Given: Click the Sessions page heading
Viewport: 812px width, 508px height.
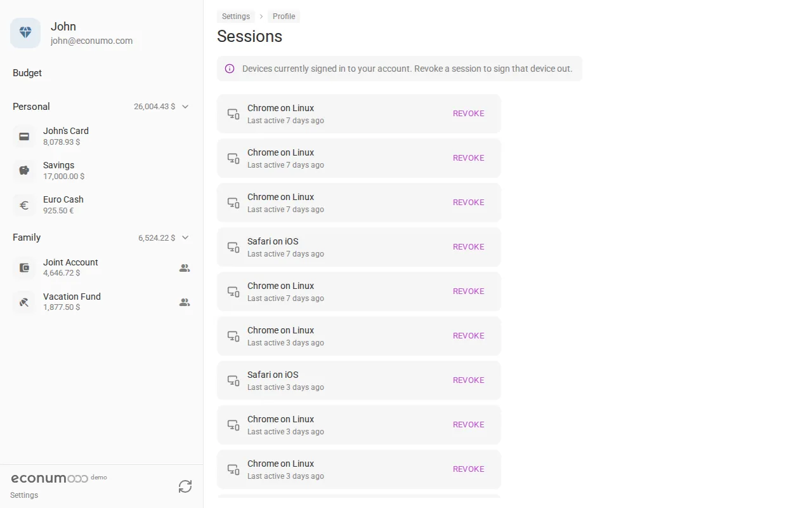Looking at the screenshot, I should tap(249, 36).
